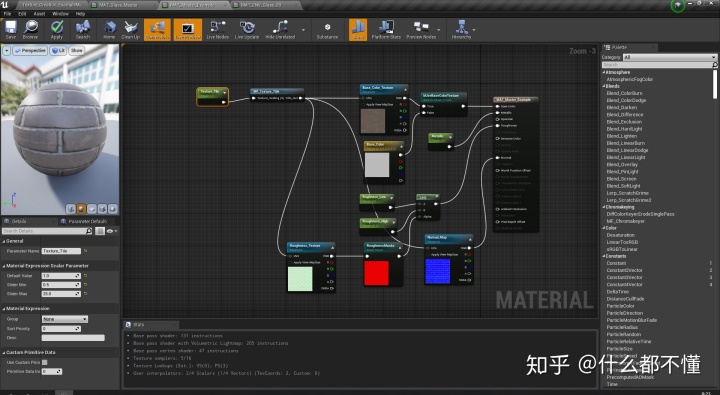The height and width of the screenshot is (395, 720).
Task: Open the Hierarchy dropdown arrow
Action: pos(474,30)
